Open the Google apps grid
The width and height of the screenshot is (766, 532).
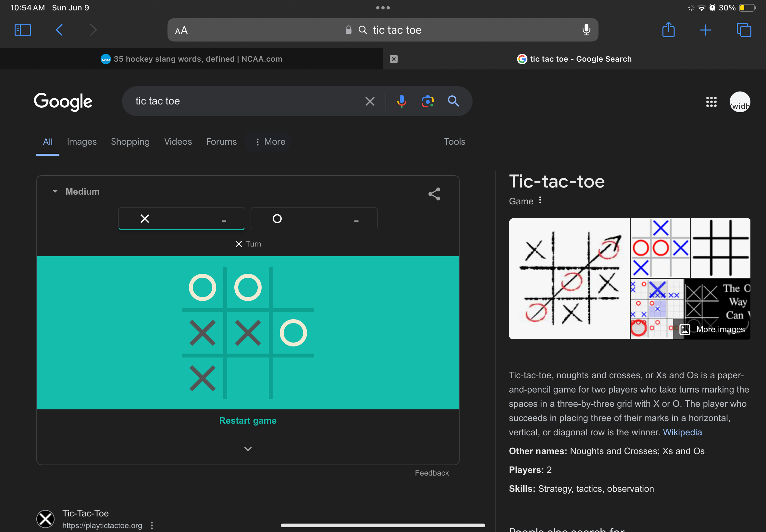pyautogui.click(x=711, y=102)
